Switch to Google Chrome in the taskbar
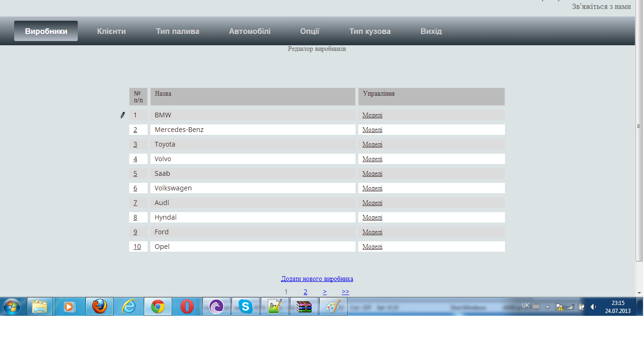The image size is (644, 362). (x=158, y=307)
